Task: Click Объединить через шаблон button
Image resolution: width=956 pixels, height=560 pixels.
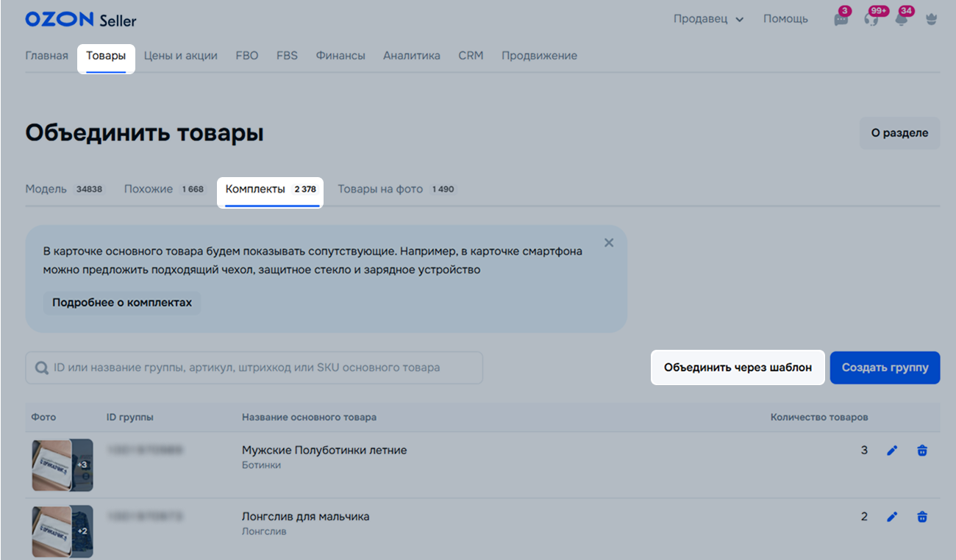Action: coord(738,367)
